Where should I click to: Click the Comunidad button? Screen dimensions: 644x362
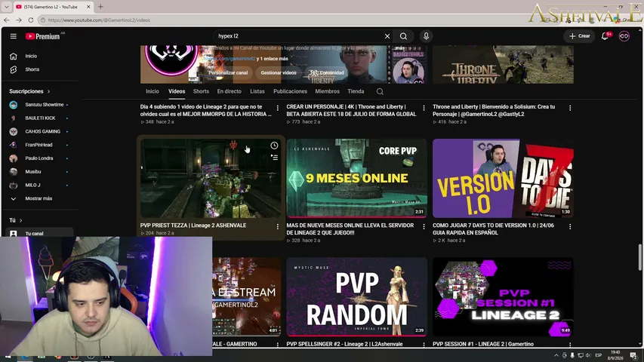(x=327, y=72)
